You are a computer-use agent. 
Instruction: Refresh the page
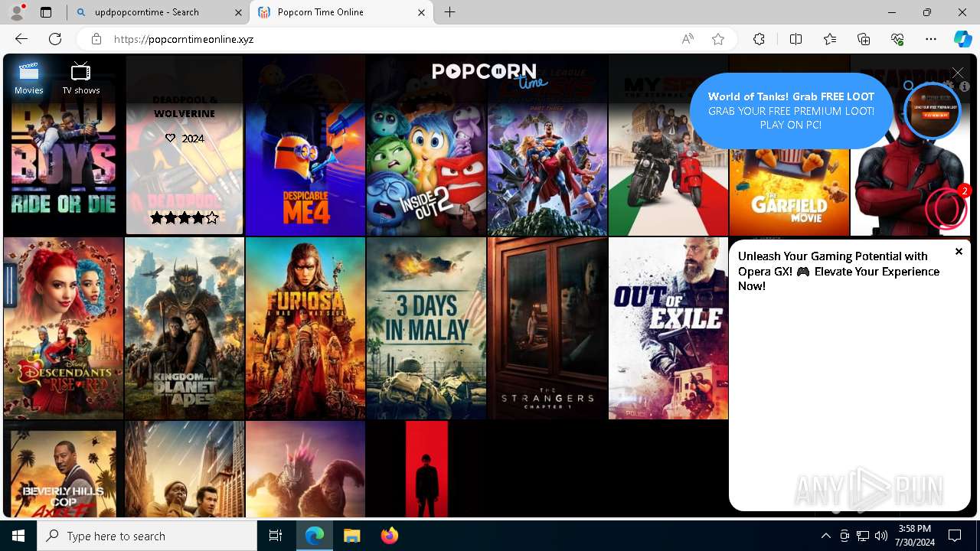pyautogui.click(x=55, y=39)
